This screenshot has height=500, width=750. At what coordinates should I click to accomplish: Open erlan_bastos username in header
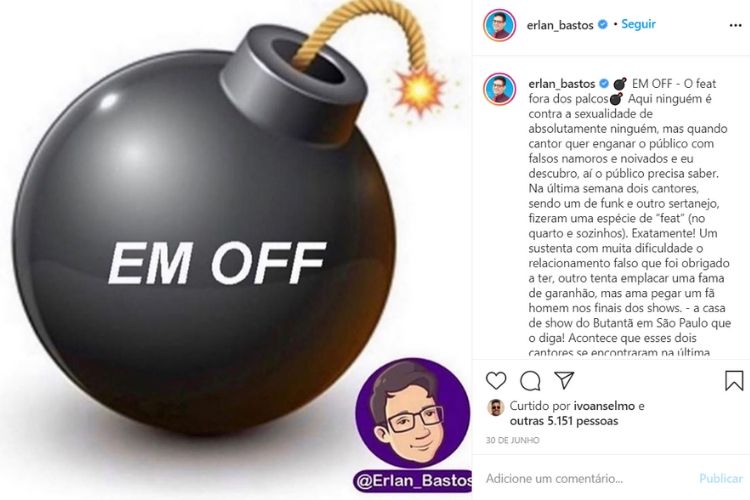560,25
